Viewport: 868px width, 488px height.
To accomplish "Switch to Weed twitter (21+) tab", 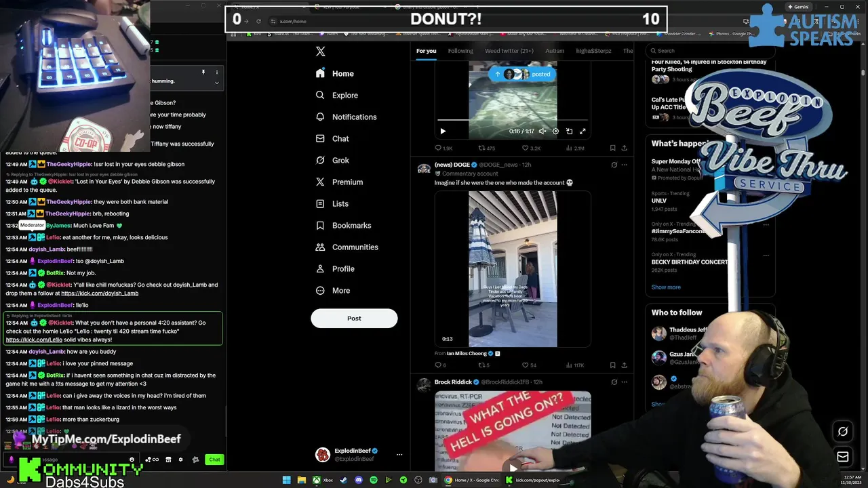I will tap(509, 51).
